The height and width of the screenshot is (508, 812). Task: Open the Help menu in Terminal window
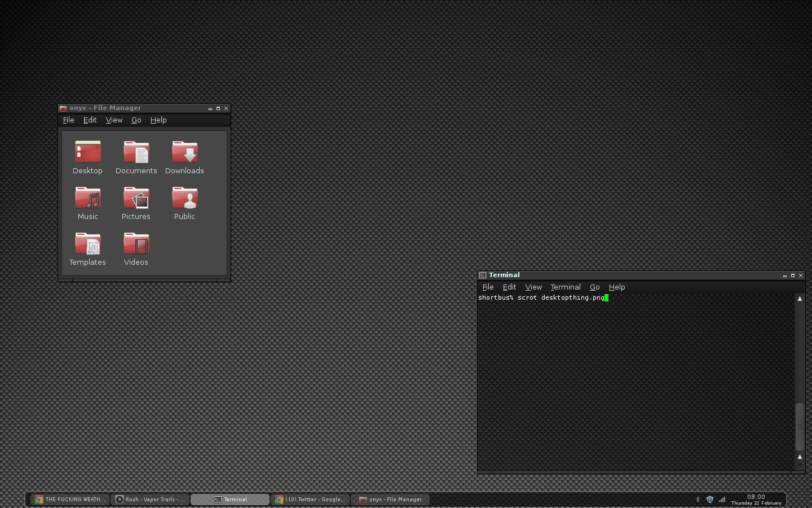click(x=617, y=287)
